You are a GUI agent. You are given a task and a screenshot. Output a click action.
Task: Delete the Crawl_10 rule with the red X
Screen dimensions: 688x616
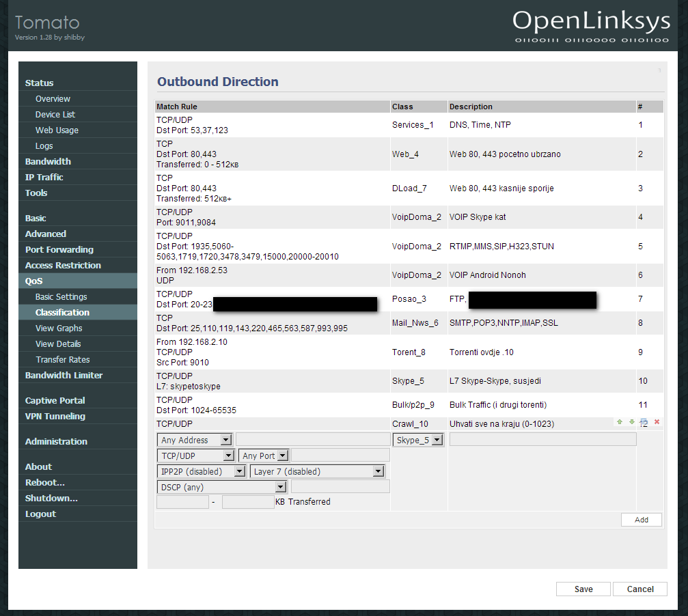click(657, 422)
